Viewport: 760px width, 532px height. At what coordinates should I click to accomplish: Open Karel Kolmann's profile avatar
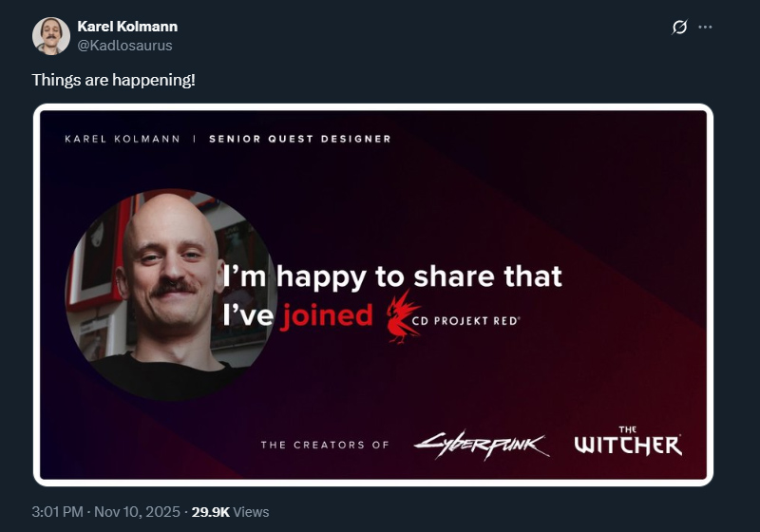tap(51, 36)
